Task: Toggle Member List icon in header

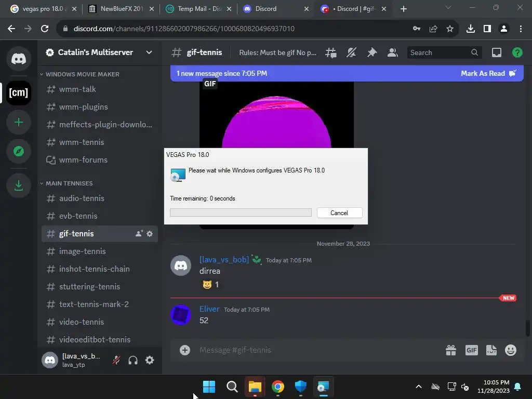Action: 393,52
